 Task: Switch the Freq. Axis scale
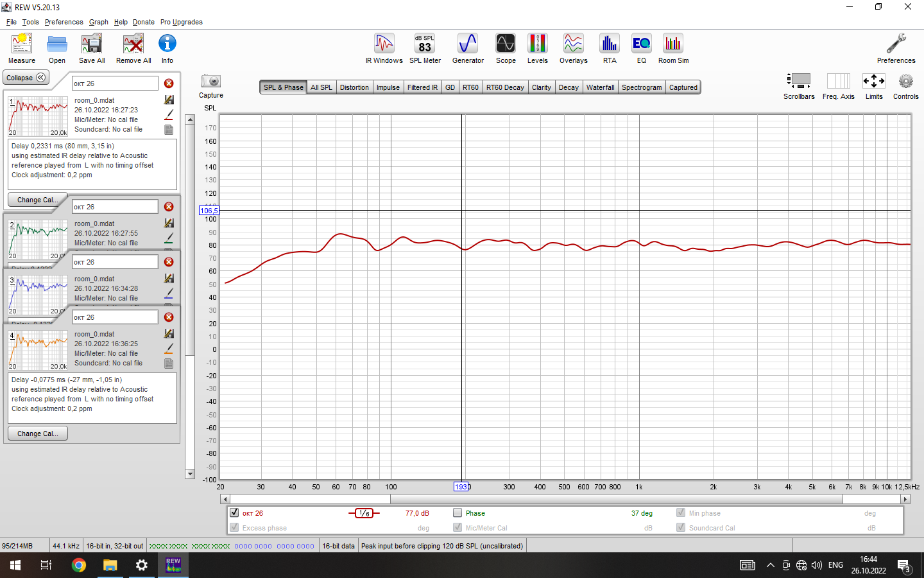coord(839,86)
